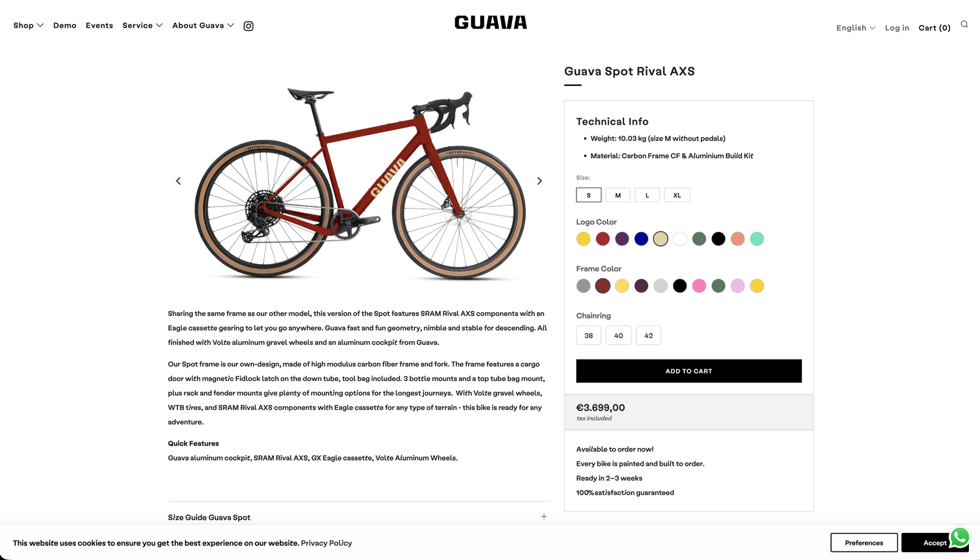Choose size XL option

coord(677,195)
